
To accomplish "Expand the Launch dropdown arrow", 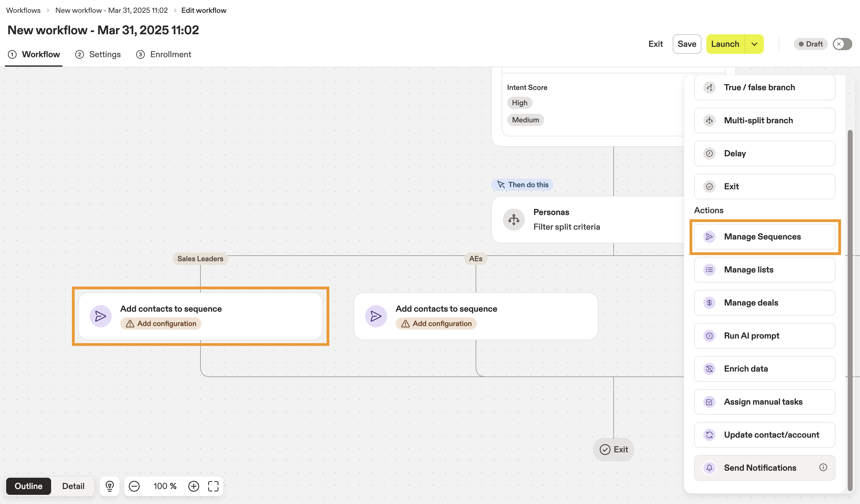I will point(754,44).
